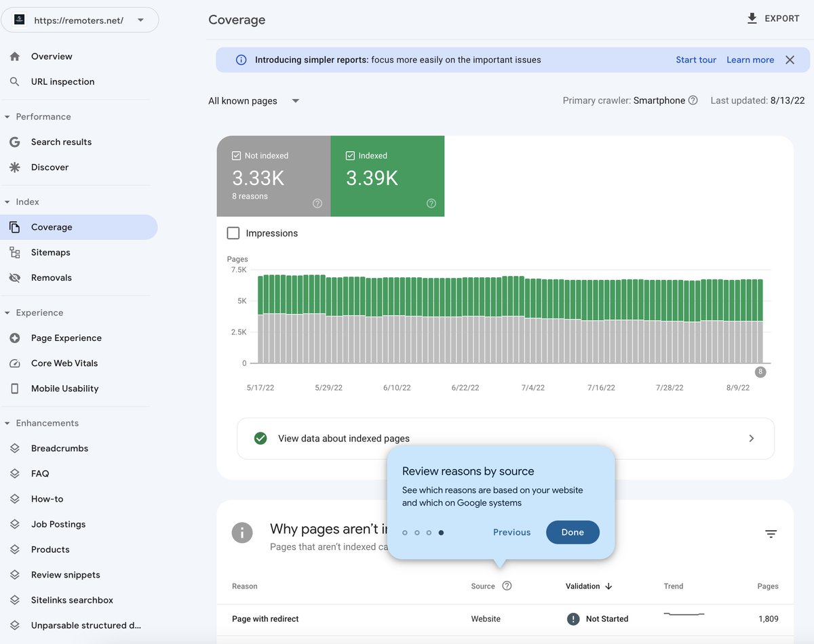
Task: Open the Job Postings enhancement
Action: tap(58, 523)
